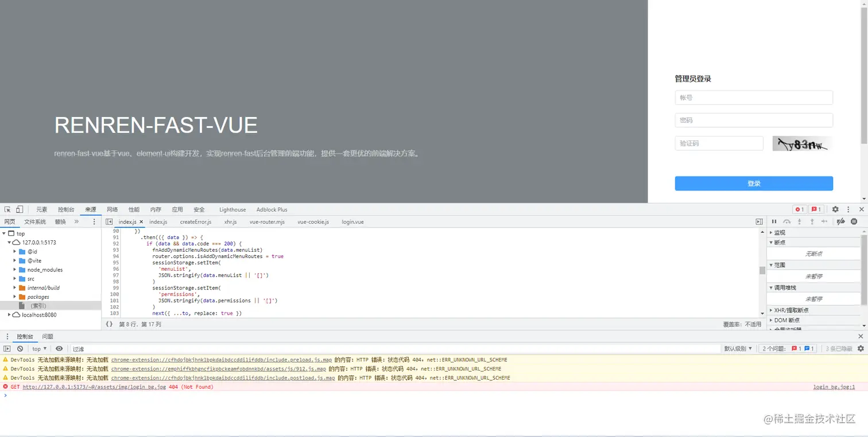Open console settings gear icon
The height and width of the screenshot is (437, 868).
coord(861,349)
